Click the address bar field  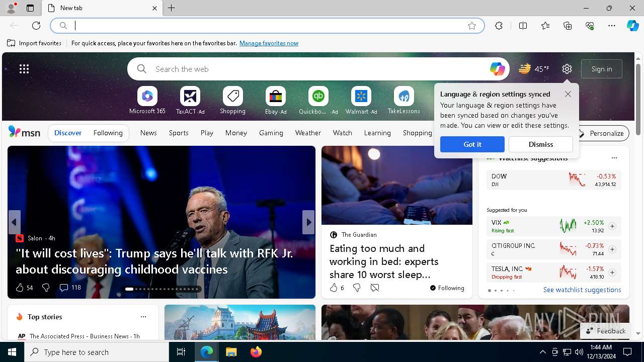[267, 26]
